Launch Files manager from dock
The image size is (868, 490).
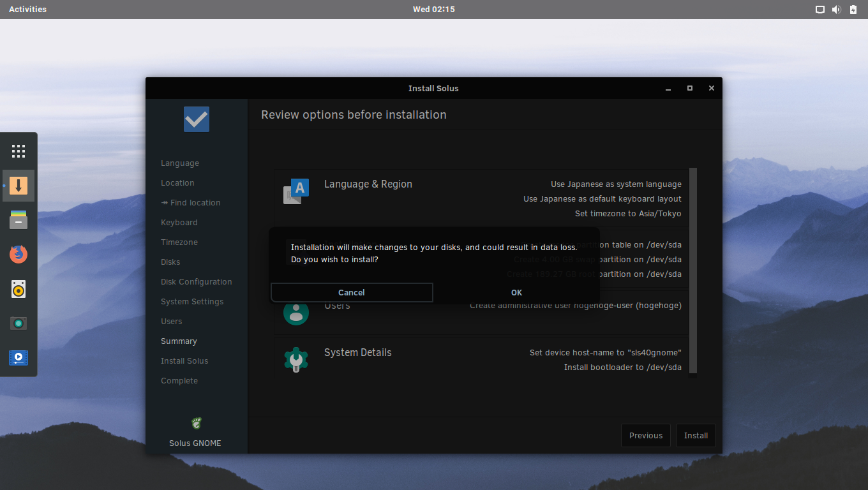click(19, 220)
